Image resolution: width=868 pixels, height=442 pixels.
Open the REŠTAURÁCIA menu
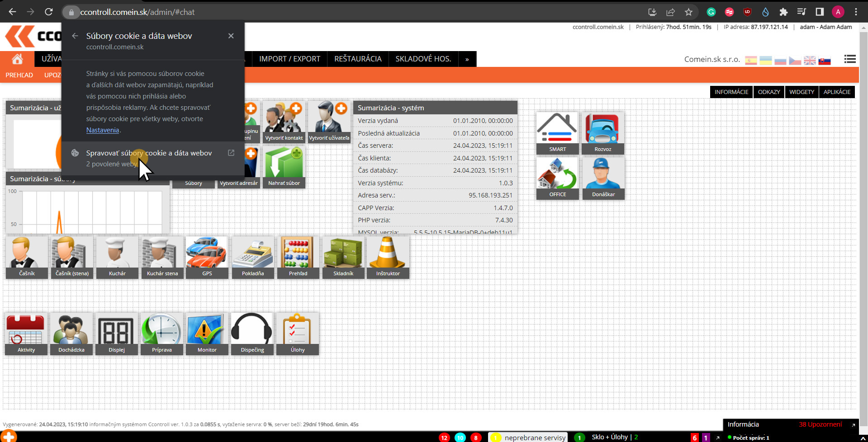[x=357, y=59]
